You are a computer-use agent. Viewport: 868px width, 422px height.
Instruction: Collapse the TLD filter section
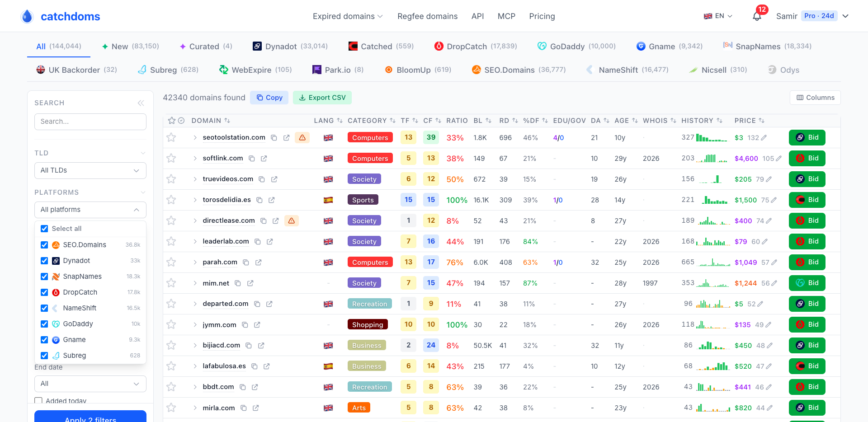[x=143, y=153]
